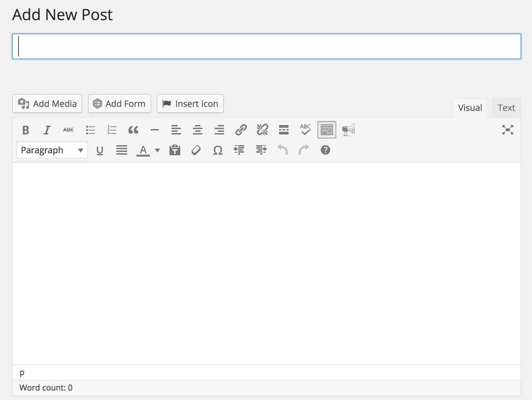Decrease the indent
This screenshot has height=400, width=532.
click(x=239, y=150)
